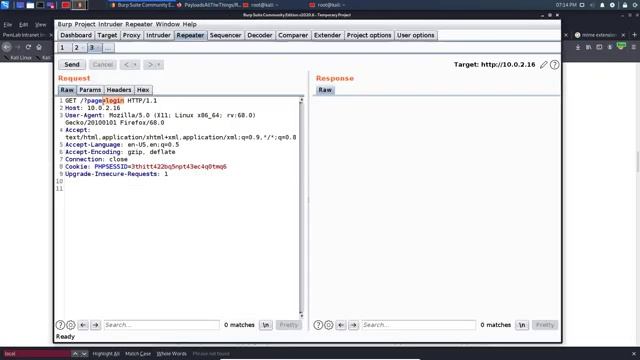
Task: Open settings gear below Request pane
Action: click(x=71, y=325)
